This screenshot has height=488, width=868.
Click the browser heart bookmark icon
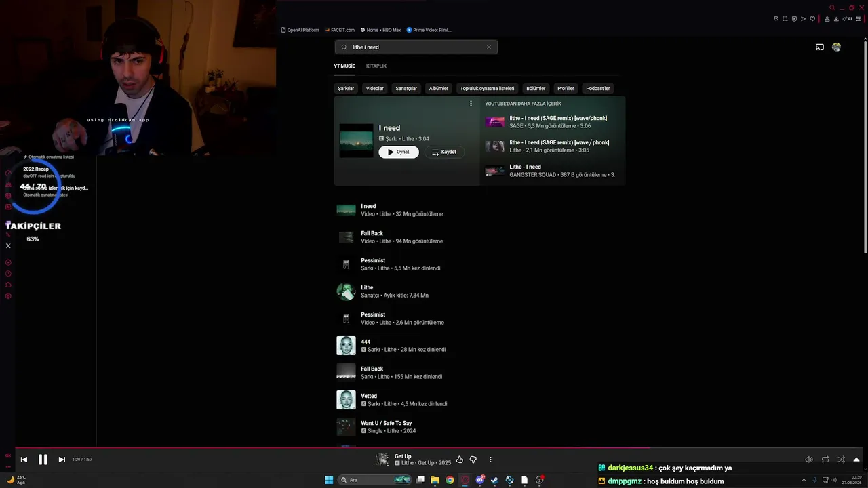coord(812,19)
